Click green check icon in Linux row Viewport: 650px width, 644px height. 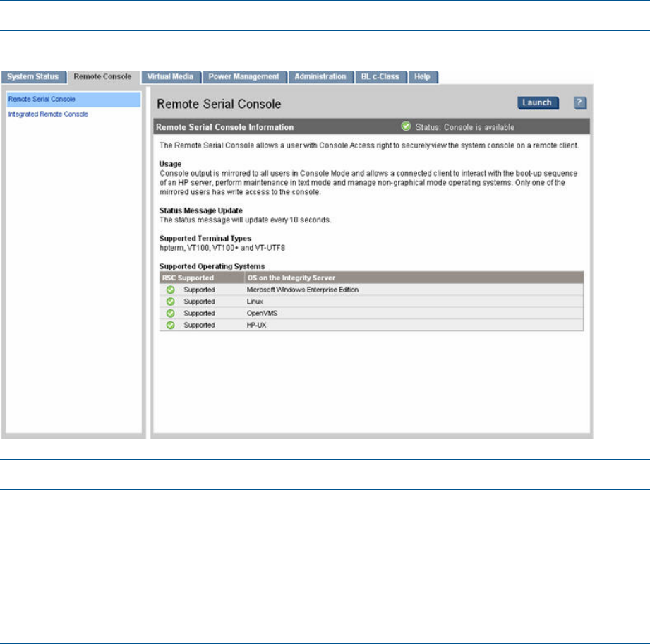[x=170, y=302]
